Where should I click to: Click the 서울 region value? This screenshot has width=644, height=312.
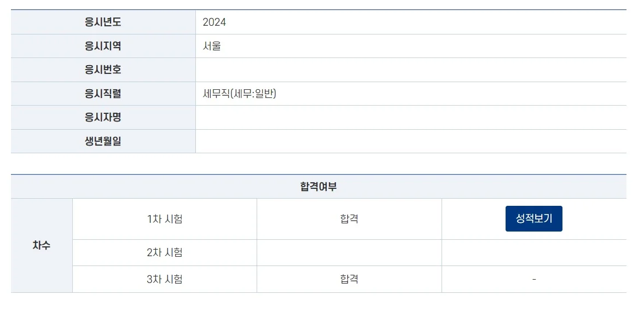click(x=212, y=46)
